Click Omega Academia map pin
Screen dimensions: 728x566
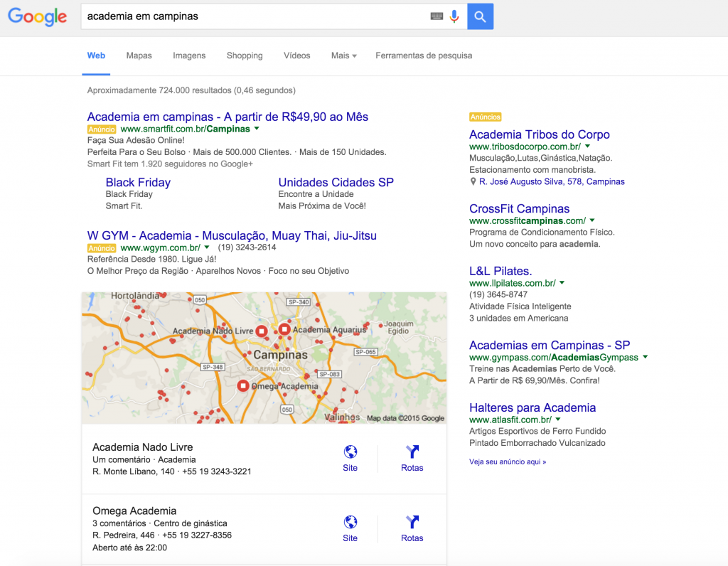[243, 386]
